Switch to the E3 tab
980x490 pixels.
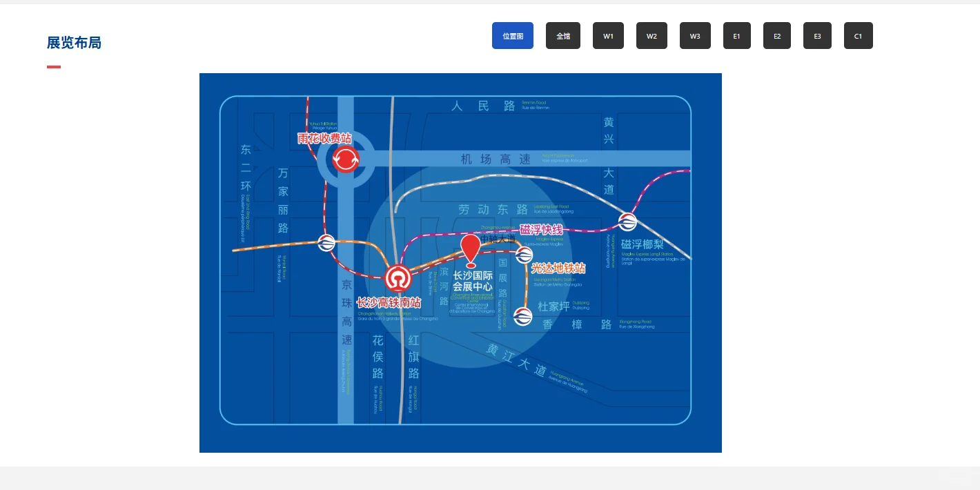(x=817, y=36)
